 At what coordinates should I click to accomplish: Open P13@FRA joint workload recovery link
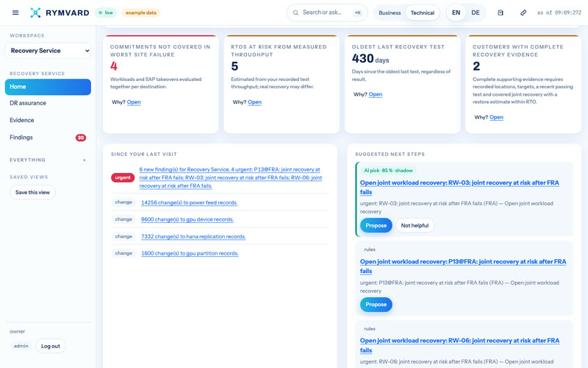click(463, 266)
